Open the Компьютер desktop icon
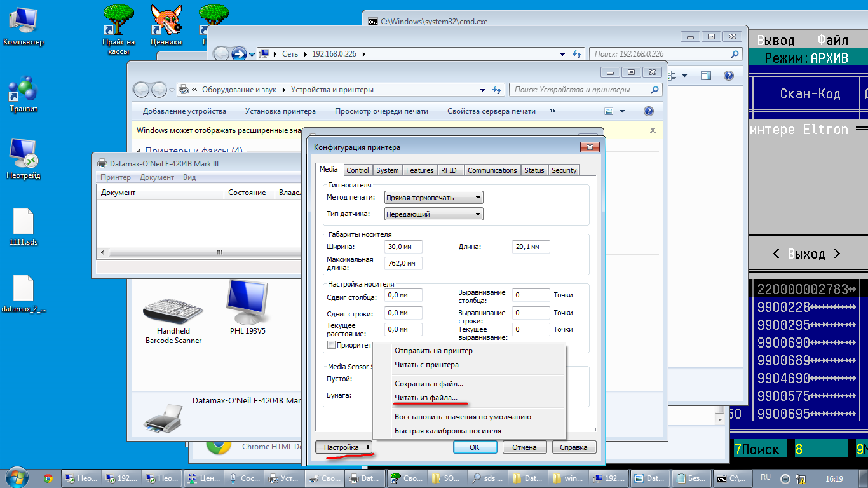Image resolution: width=868 pixels, height=488 pixels. tap(24, 22)
